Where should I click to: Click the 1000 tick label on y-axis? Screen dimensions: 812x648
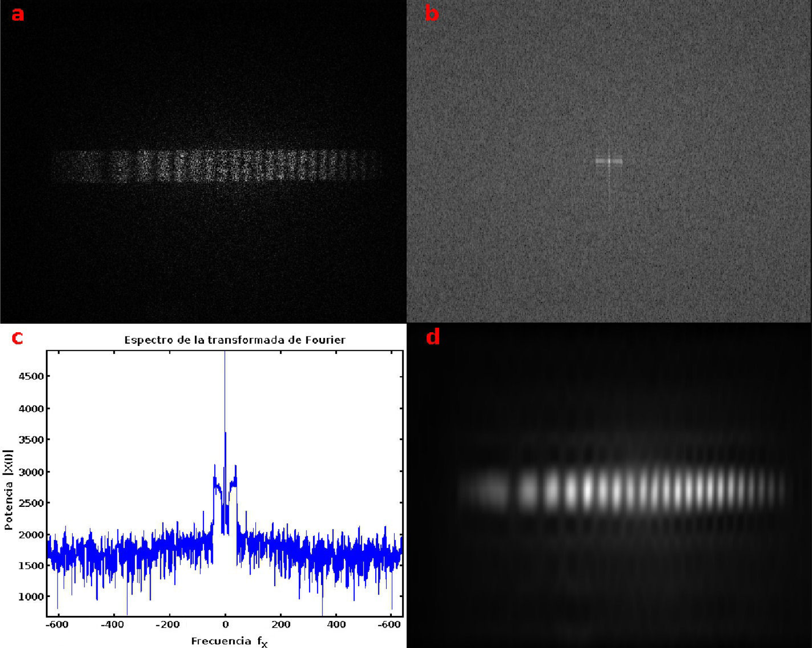pyautogui.click(x=31, y=597)
